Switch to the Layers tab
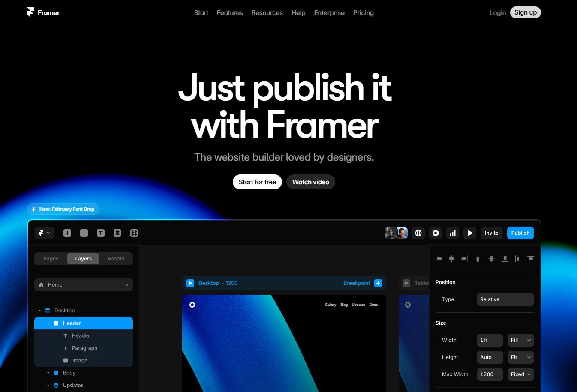This screenshot has height=392, width=577. (83, 259)
